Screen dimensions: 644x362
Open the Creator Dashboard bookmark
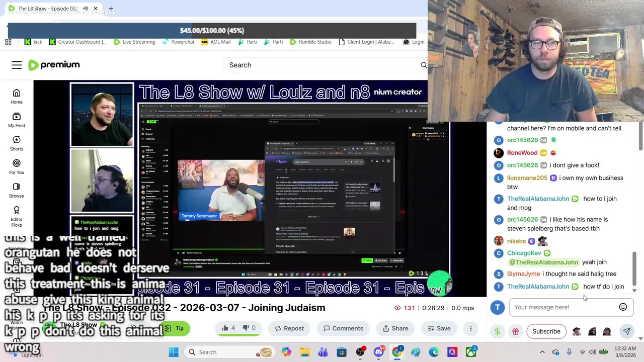point(77,42)
